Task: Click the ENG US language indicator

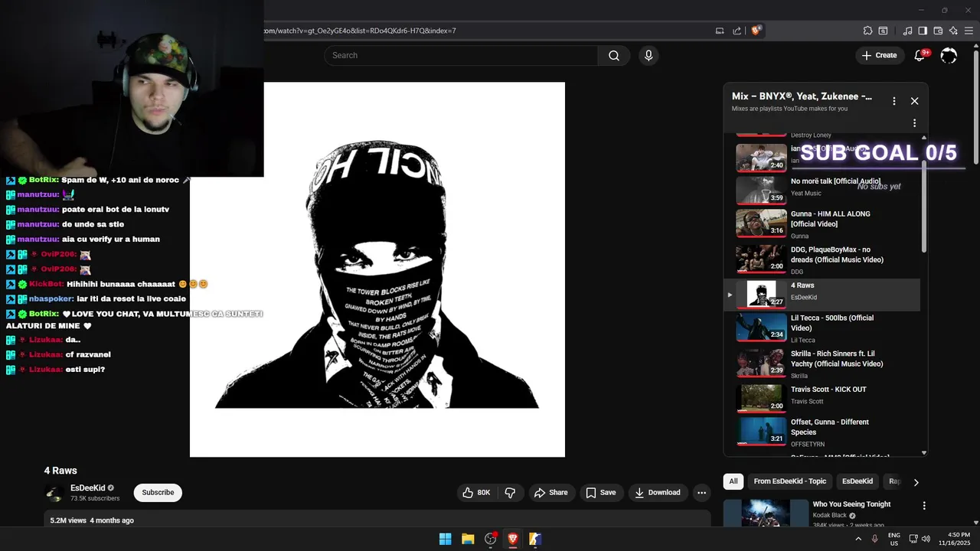Action: pos(894,539)
